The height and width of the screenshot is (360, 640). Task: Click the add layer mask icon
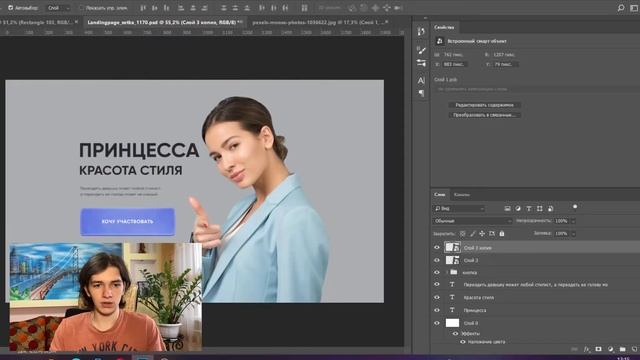pos(598,349)
